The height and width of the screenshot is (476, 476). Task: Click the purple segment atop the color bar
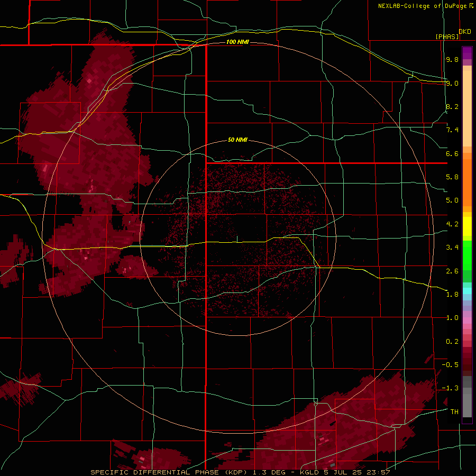coord(467,53)
